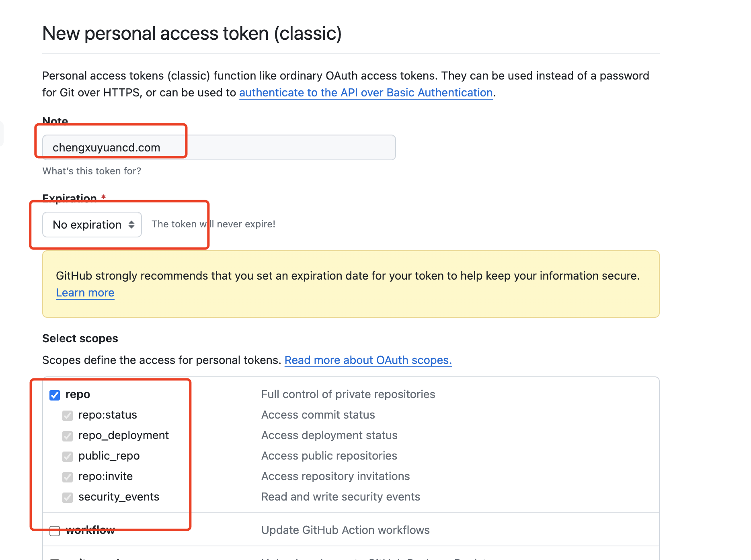Click the 'Update GitHub Action workflows' description

[345, 530]
